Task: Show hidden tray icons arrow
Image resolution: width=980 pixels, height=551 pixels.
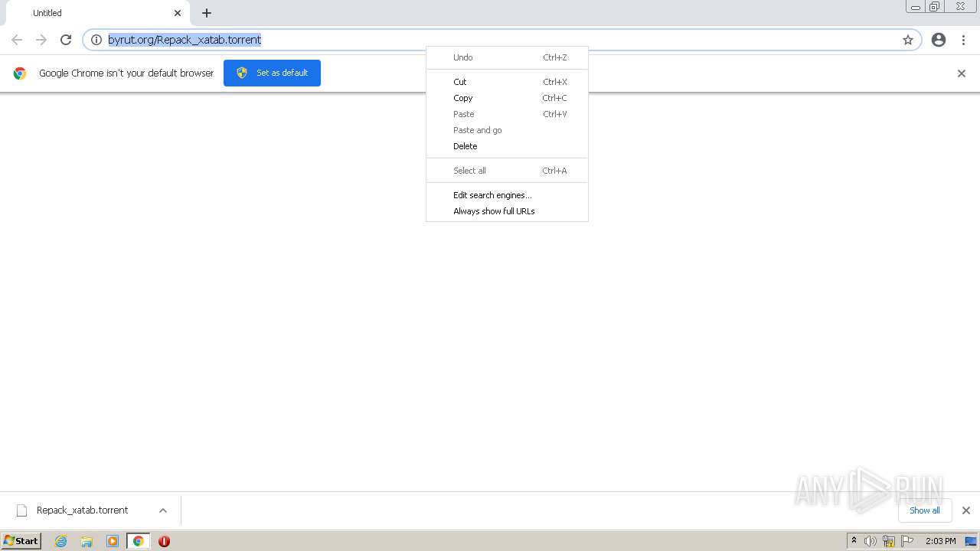Action: click(x=854, y=541)
